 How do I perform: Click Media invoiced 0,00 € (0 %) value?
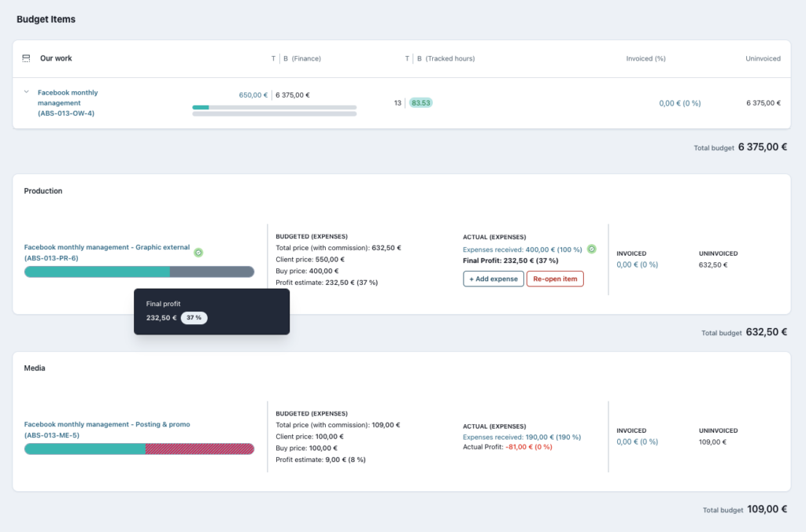(637, 442)
